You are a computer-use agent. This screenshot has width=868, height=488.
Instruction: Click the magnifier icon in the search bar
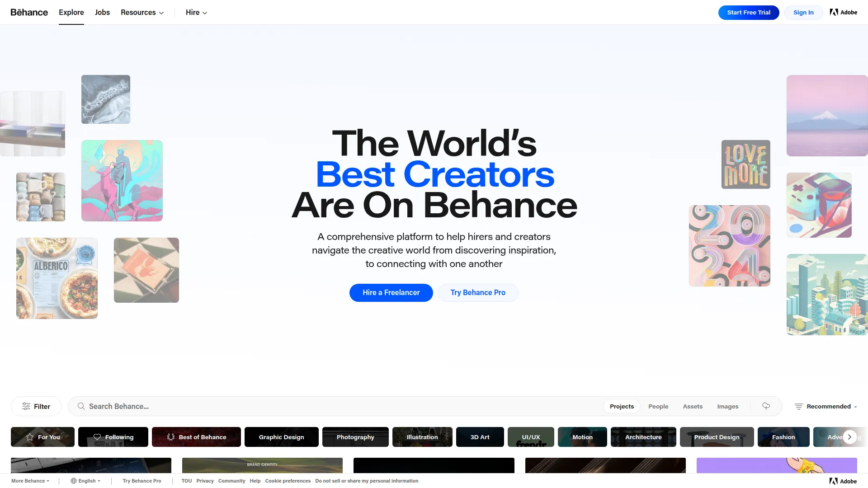[81, 406]
